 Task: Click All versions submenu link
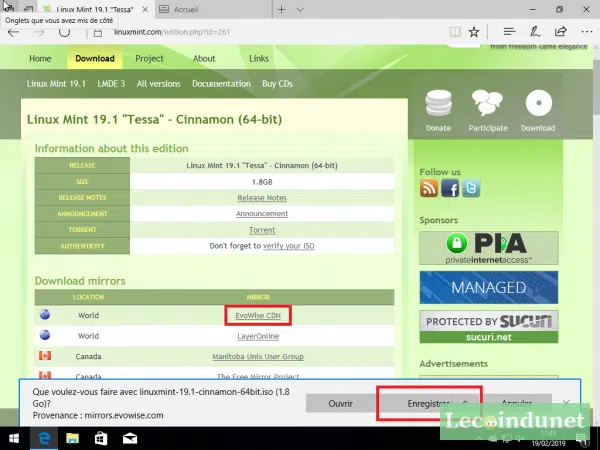coord(158,84)
